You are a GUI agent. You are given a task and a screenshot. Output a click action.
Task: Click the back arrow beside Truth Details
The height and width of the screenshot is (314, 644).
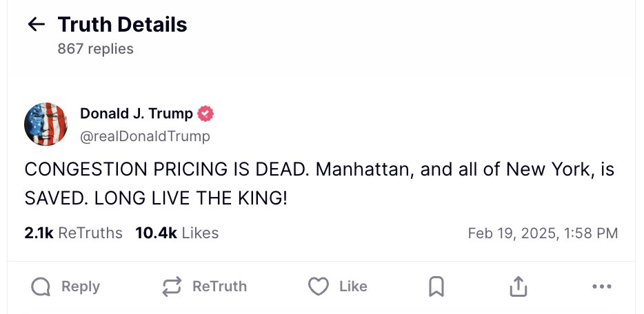pos(36,25)
